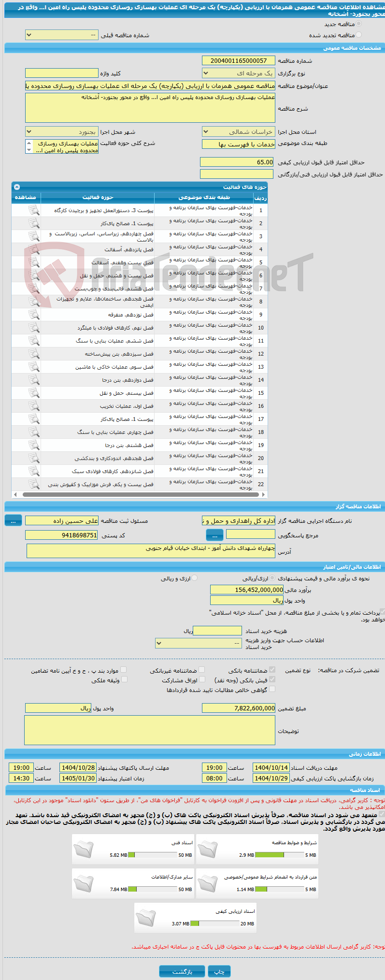View details icon for row 6 حمل و نقل
Viewport: 385px width, 980px height.
[x=33, y=275]
